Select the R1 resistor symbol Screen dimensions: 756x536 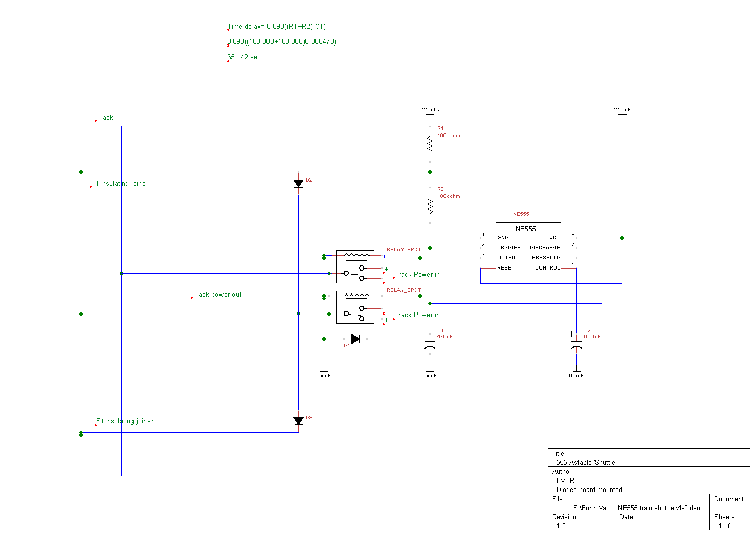coord(430,144)
